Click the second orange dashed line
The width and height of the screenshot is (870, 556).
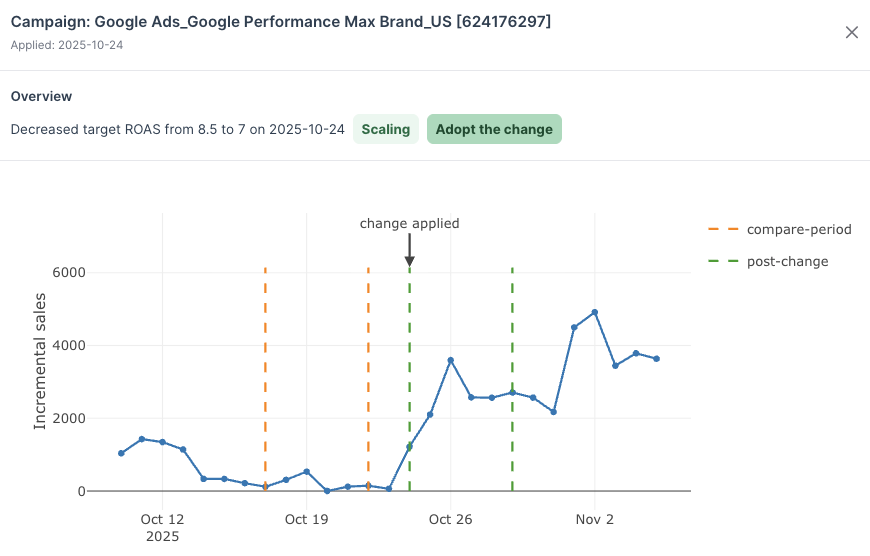point(368,380)
